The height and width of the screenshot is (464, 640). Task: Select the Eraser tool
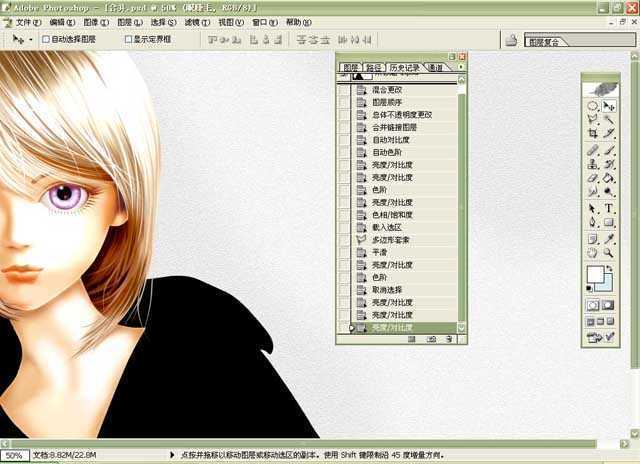[593, 178]
